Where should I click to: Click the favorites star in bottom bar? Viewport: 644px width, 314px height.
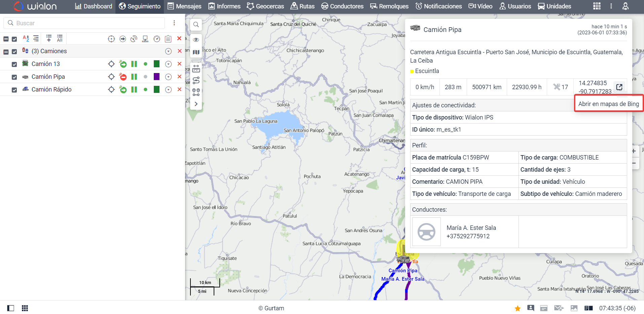(x=517, y=308)
